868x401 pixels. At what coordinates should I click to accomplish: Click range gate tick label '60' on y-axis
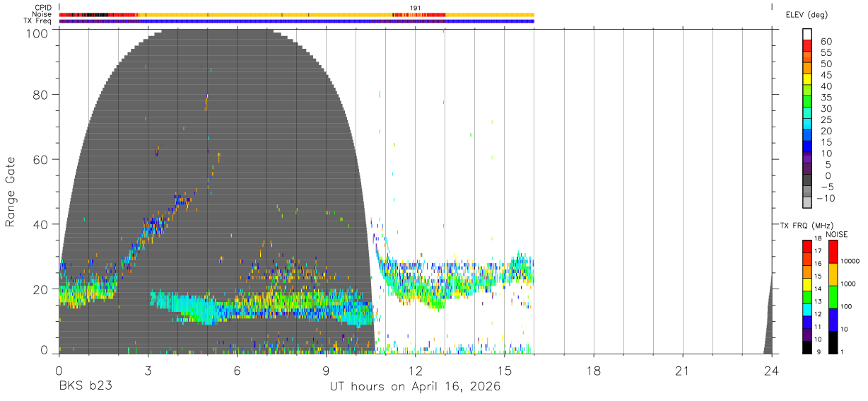coord(40,159)
